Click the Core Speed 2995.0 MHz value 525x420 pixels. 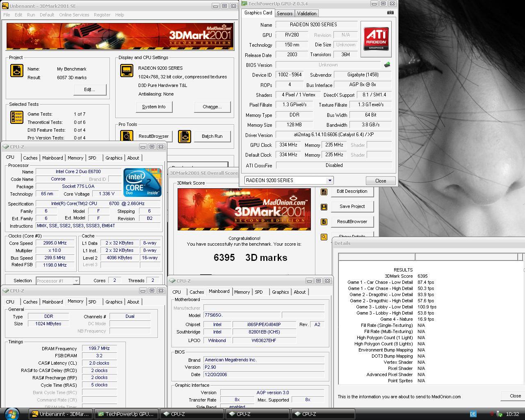pyautogui.click(x=55, y=243)
